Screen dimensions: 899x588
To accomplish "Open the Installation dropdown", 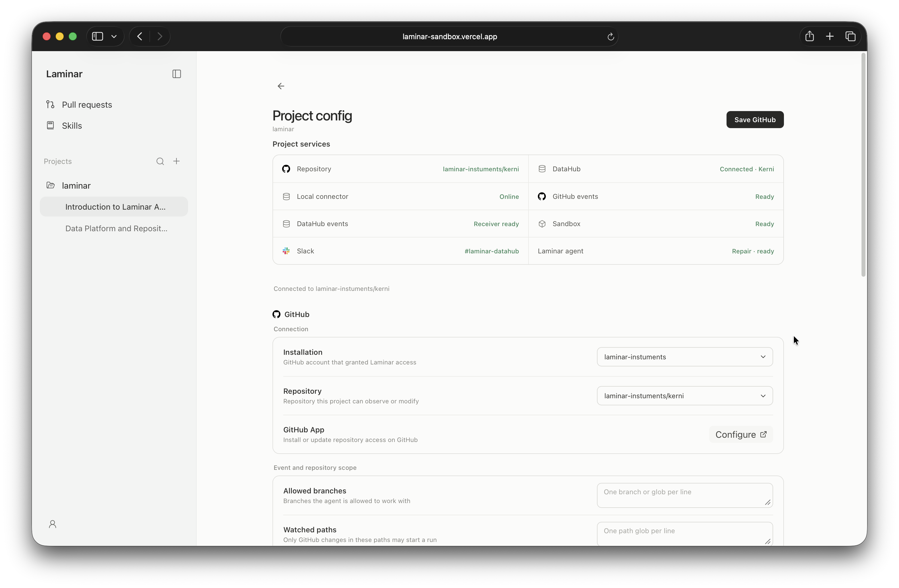I will tap(684, 357).
